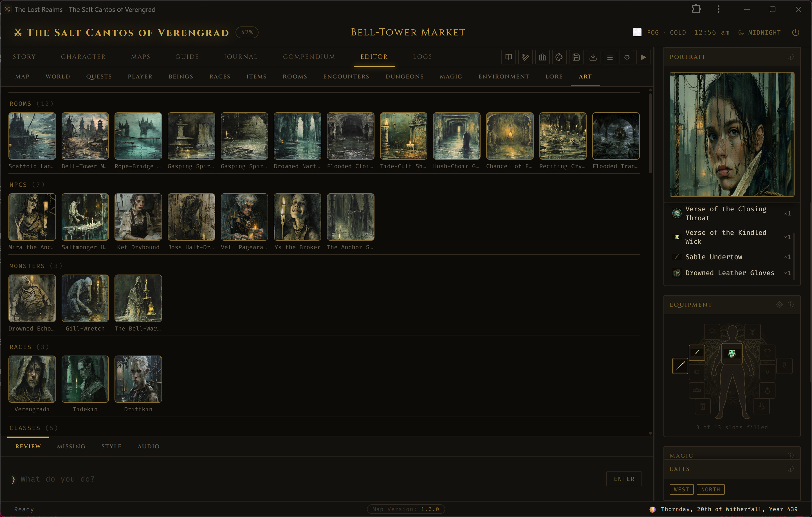Focus the 'What do you do?' input
Screen dimensions: 812x517
click(x=310, y=479)
